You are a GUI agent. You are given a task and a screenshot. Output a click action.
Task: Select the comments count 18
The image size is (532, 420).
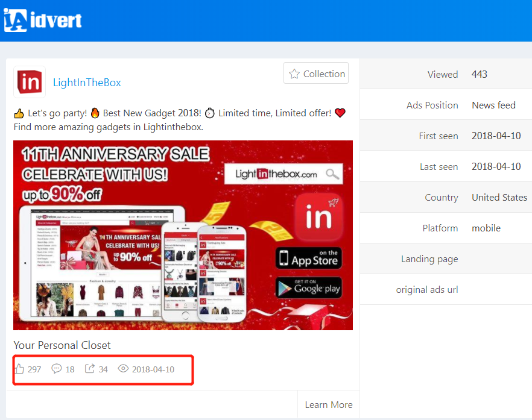pyautogui.click(x=70, y=369)
